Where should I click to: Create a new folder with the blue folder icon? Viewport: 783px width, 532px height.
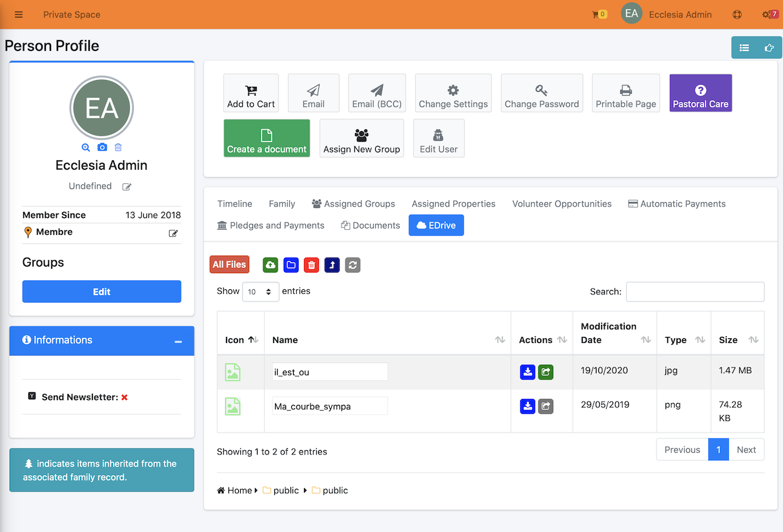[x=291, y=265]
